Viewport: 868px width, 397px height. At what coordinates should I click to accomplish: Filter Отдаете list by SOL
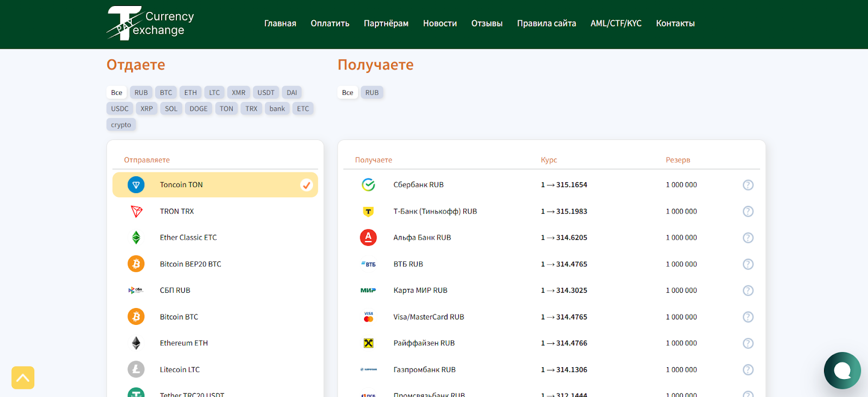point(171,108)
